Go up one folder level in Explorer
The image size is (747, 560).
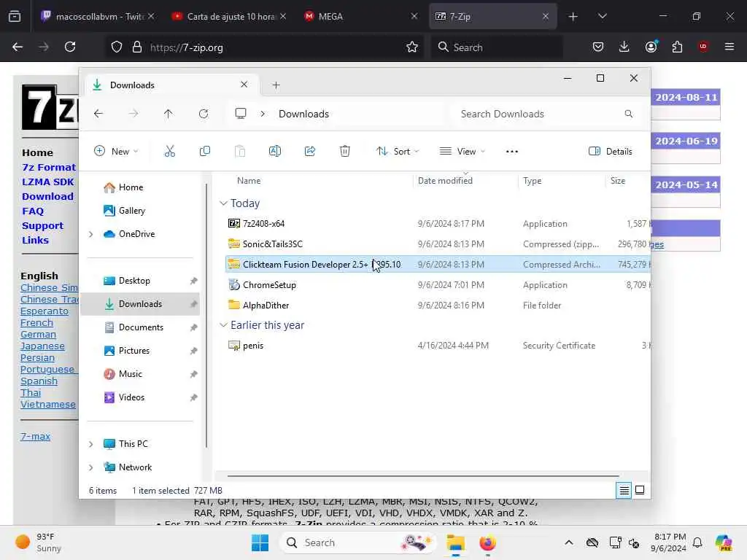(x=169, y=114)
